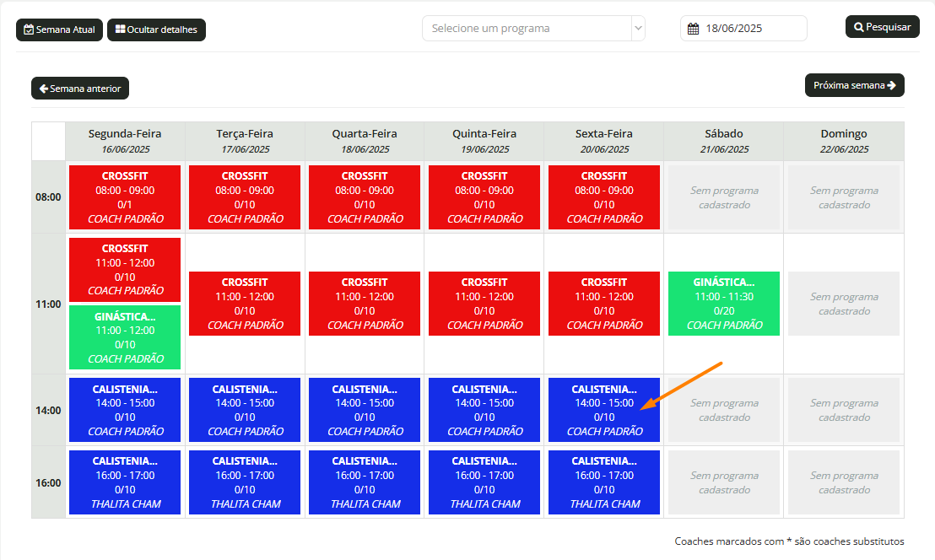Viewport: 935px width, 560px height.
Task: Click the Segunda-Feira 16/06/2025 column header
Action: click(125, 141)
